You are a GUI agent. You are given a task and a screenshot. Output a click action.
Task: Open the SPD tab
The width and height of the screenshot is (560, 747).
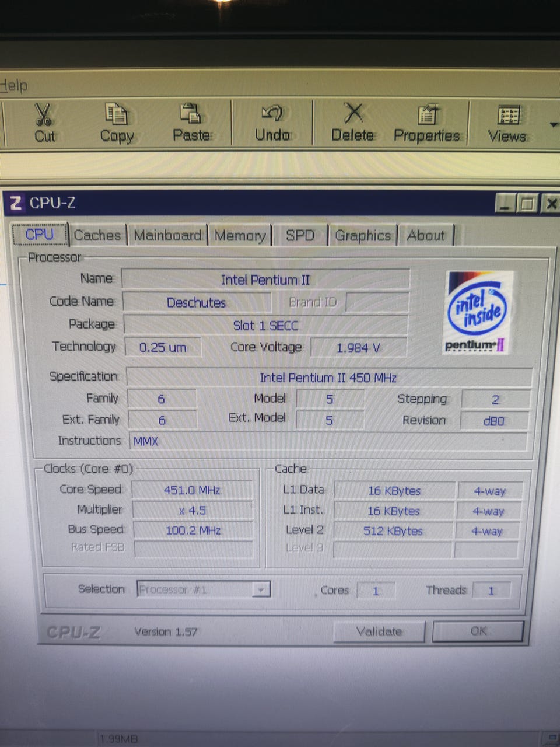click(x=300, y=236)
